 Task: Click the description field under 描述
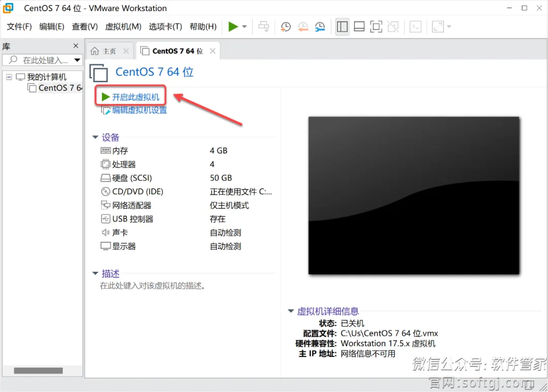pyautogui.click(x=153, y=286)
